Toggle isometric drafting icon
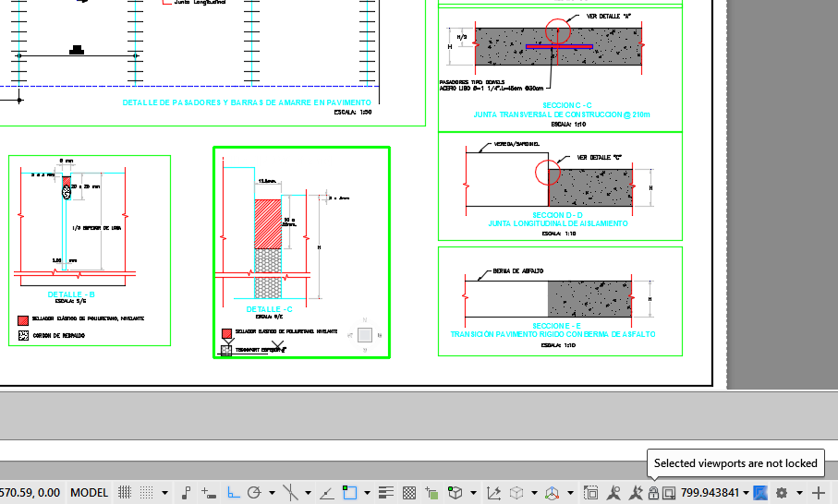Viewport: 838px width, 504px height. [291, 493]
